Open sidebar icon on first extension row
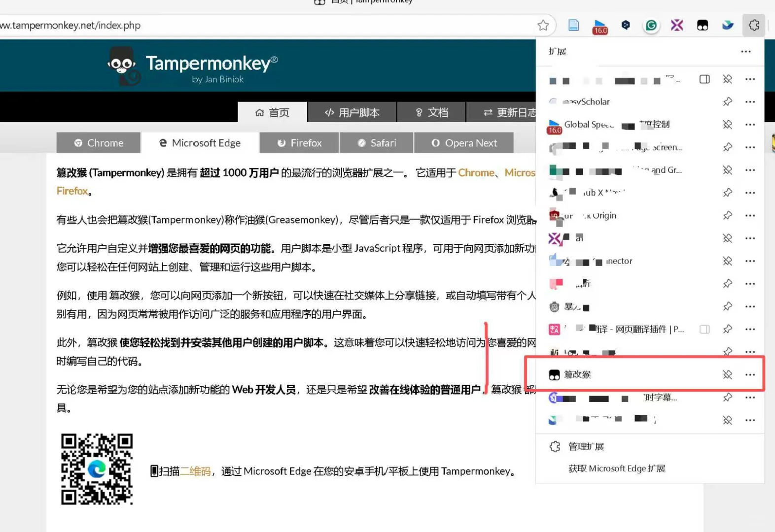Viewport: 775px width, 532px height. (x=705, y=79)
